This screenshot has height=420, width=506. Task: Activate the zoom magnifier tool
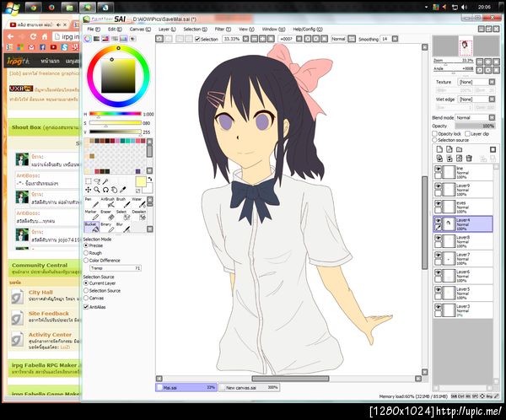(96, 190)
